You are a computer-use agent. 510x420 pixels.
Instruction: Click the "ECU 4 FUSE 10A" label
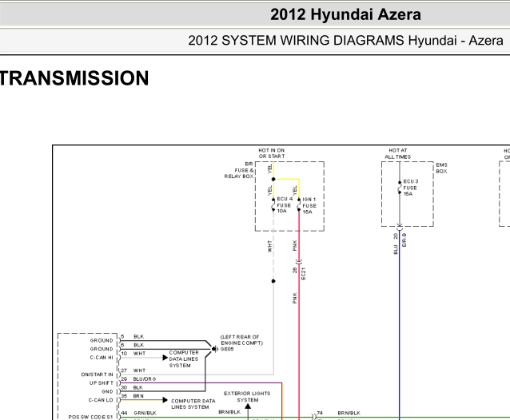point(285,205)
